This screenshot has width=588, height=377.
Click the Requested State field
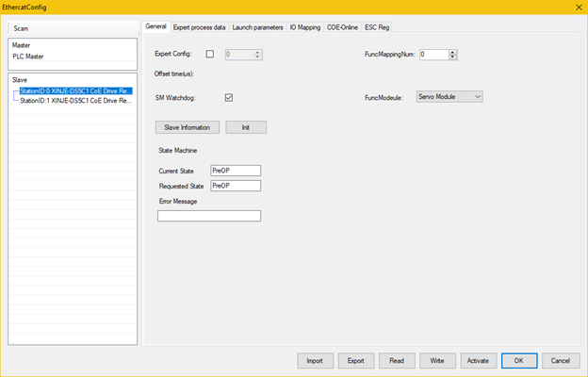[236, 186]
